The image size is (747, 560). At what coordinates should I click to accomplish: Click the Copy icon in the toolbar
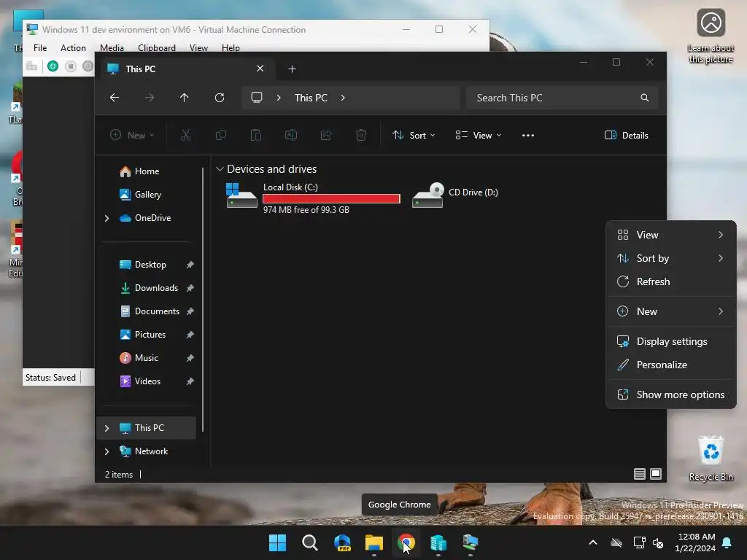(220, 135)
